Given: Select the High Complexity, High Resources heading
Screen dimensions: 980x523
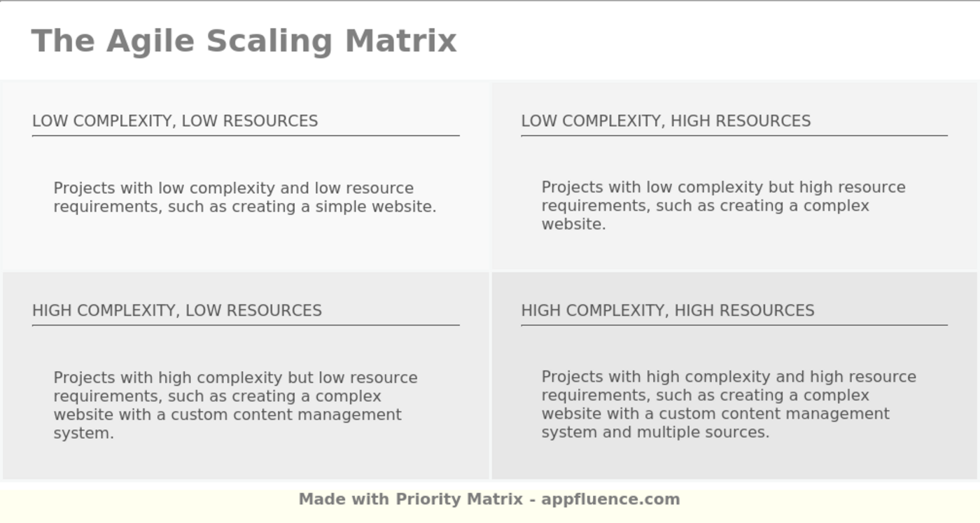Looking at the screenshot, I should (x=668, y=310).
